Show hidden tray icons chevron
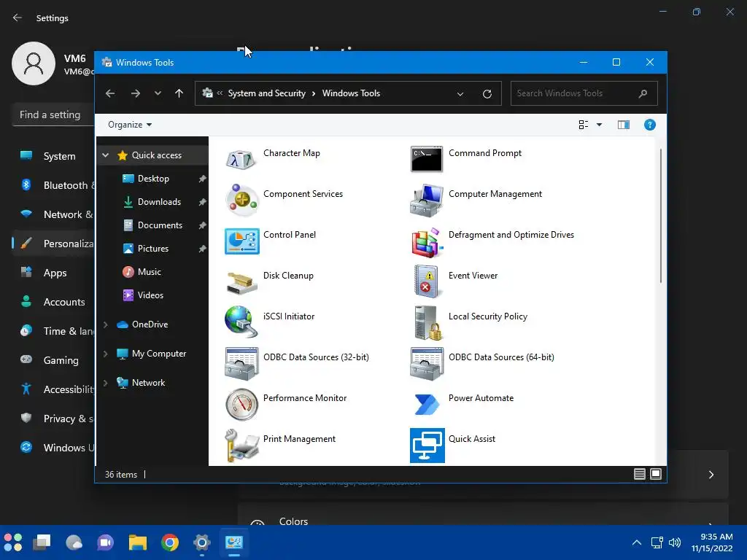Image resolution: width=747 pixels, height=560 pixels. click(x=636, y=542)
